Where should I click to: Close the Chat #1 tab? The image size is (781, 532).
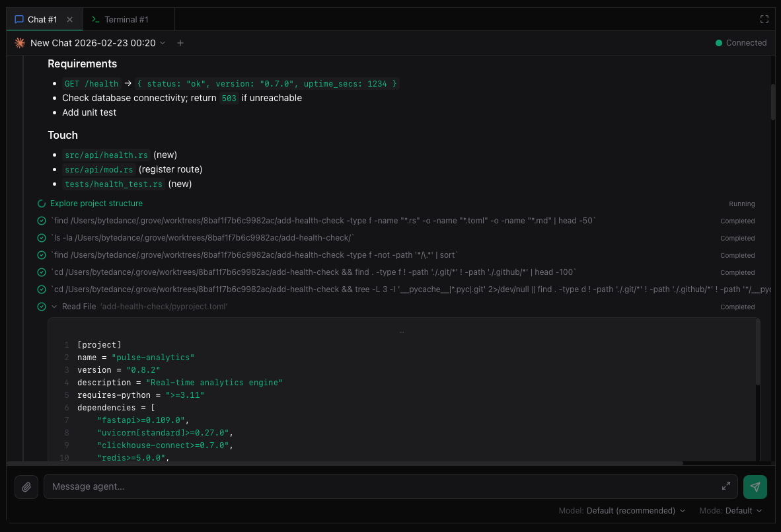tap(70, 20)
